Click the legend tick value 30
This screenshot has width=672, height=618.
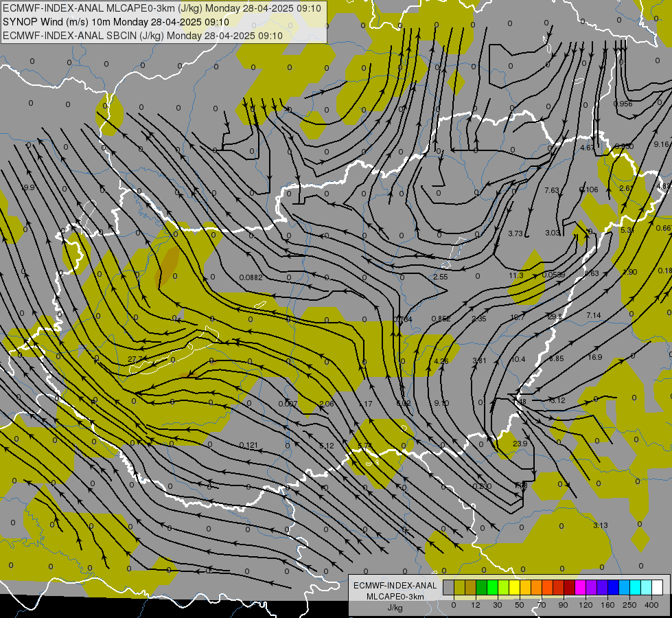498,605
